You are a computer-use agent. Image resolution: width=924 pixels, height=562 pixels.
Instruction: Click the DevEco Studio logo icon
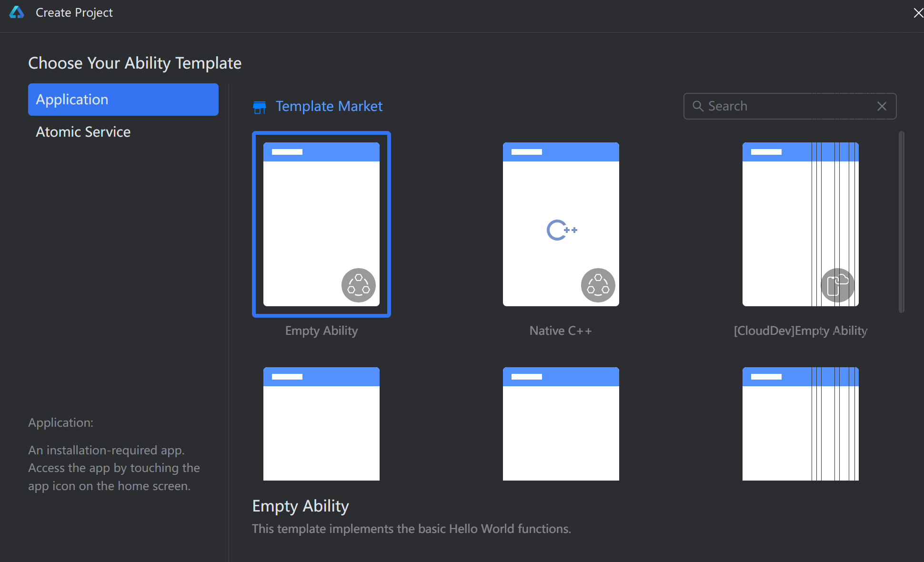[x=17, y=12]
